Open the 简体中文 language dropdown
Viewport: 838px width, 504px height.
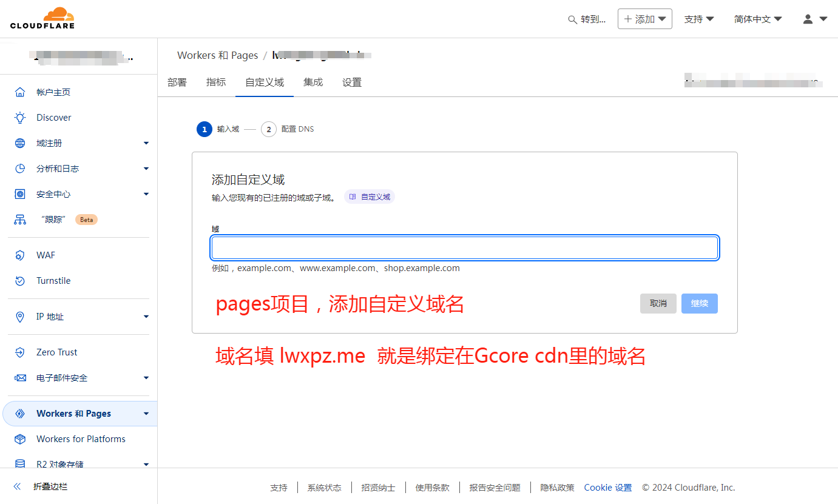click(x=757, y=19)
